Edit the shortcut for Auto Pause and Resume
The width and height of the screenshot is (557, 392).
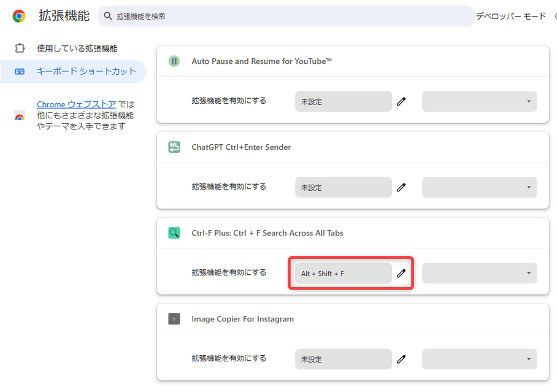tap(401, 102)
